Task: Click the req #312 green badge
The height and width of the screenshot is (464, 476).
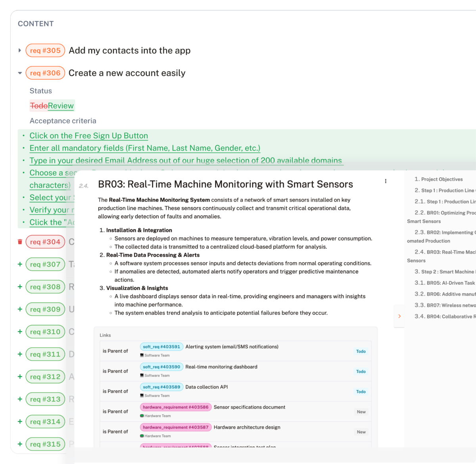Action: [x=45, y=377]
